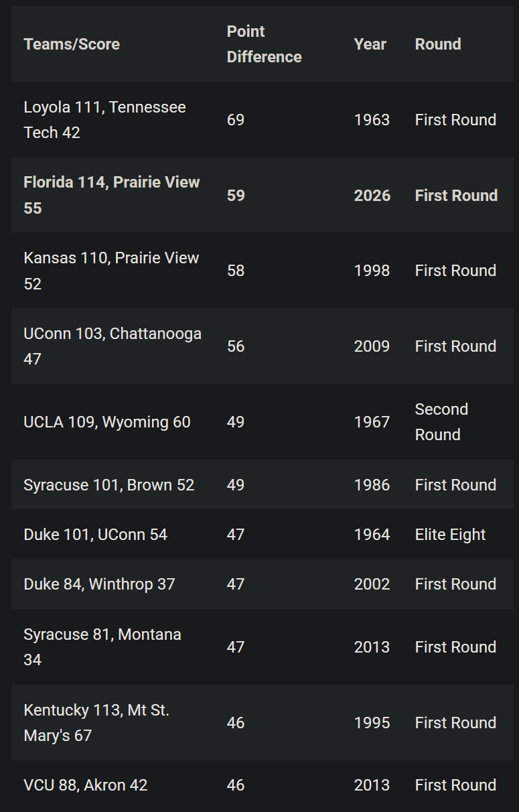This screenshot has width=519, height=812.
Task: Click Kansas 110, Prairie View 52 text
Action: pos(111,271)
